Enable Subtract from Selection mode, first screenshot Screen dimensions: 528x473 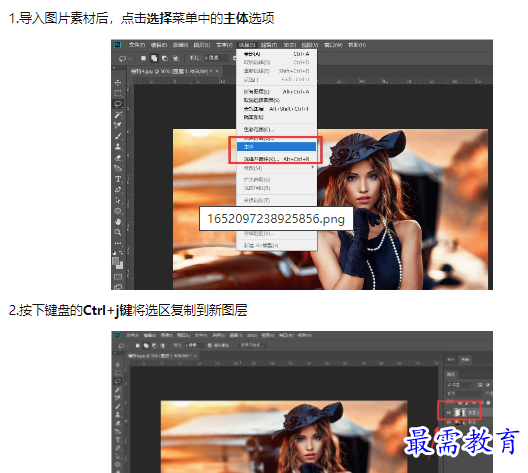pos(165,58)
